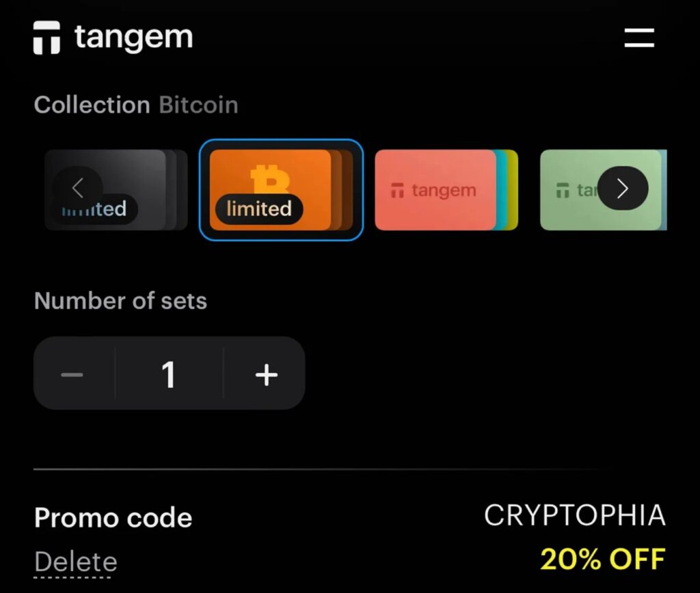This screenshot has width=700, height=593.
Task: Click the quantity value 1 field
Action: (169, 374)
